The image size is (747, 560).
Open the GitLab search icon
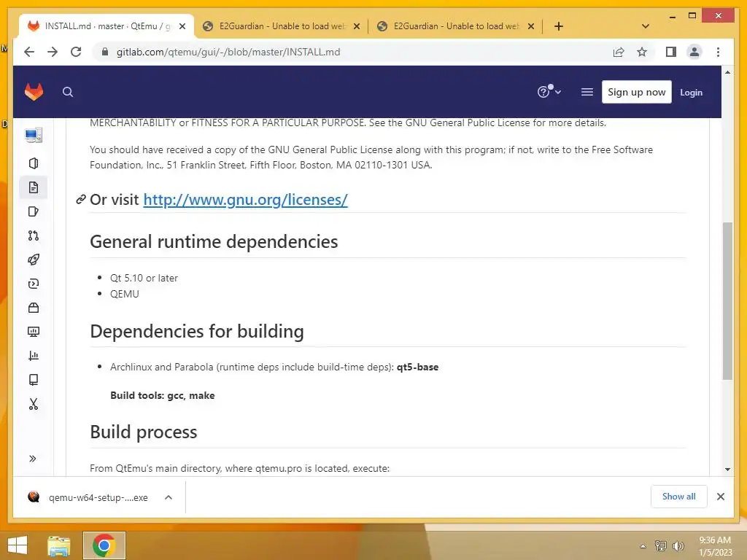tap(68, 92)
